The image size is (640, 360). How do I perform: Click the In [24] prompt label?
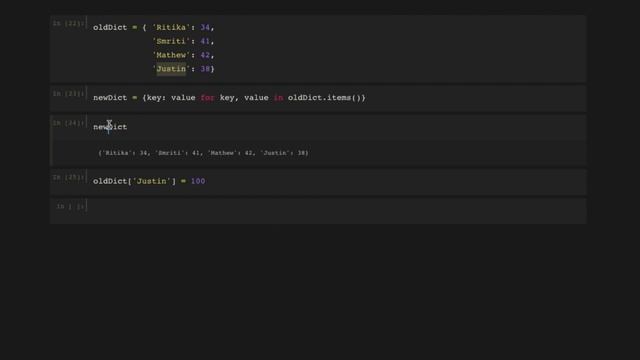tap(69, 123)
